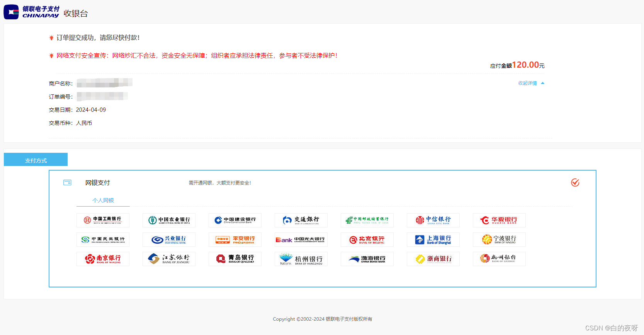Open the 支付方式 tab
The image size is (644, 335).
36,160
